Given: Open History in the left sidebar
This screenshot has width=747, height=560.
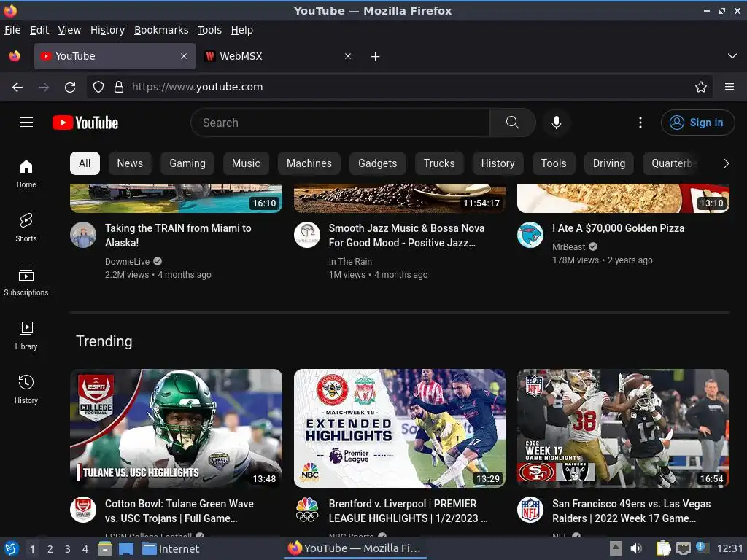Looking at the screenshot, I should (x=26, y=389).
